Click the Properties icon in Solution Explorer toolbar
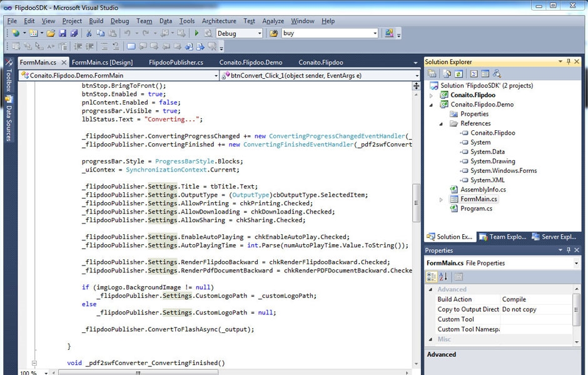588x375 pixels. [432, 74]
